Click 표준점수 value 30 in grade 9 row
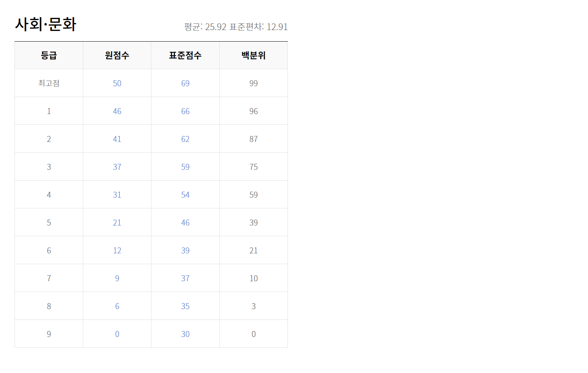Screen dimensions: 588x373 (x=185, y=334)
